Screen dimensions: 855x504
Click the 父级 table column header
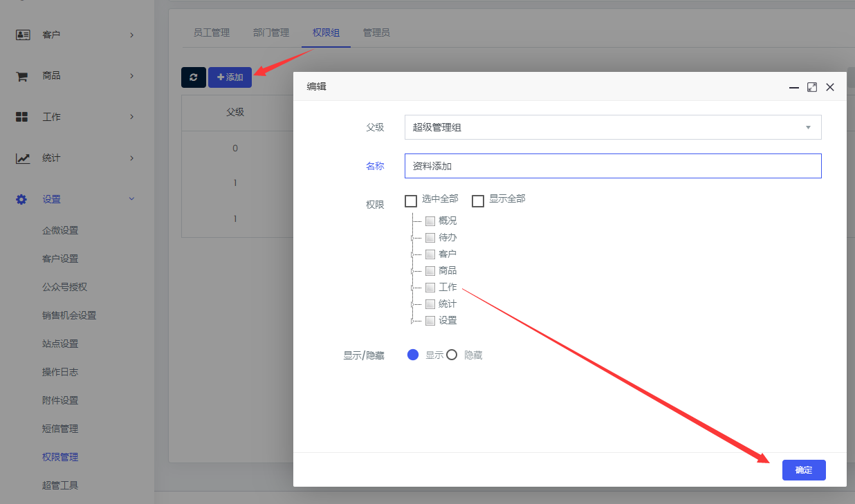pyautogui.click(x=235, y=112)
